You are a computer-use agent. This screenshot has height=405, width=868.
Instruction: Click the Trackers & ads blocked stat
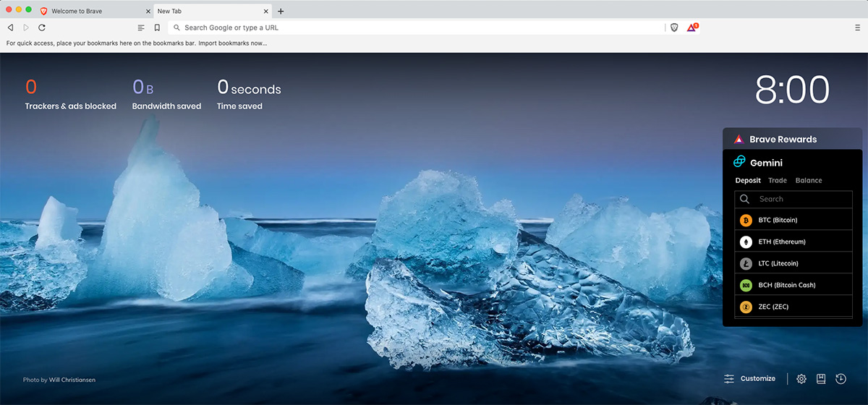point(70,95)
